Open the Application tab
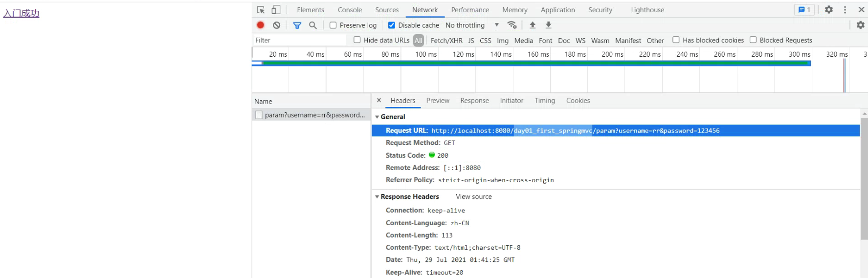Screen dimensions: 868x278 tap(558, 10)
